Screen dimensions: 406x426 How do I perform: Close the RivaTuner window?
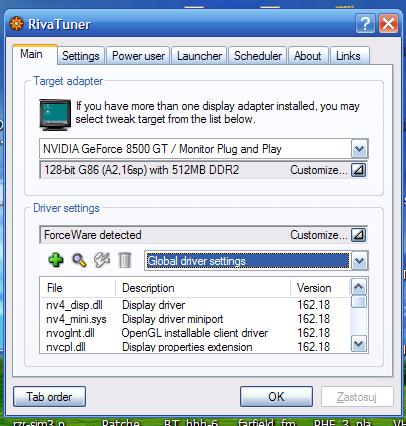pos(388,24)
